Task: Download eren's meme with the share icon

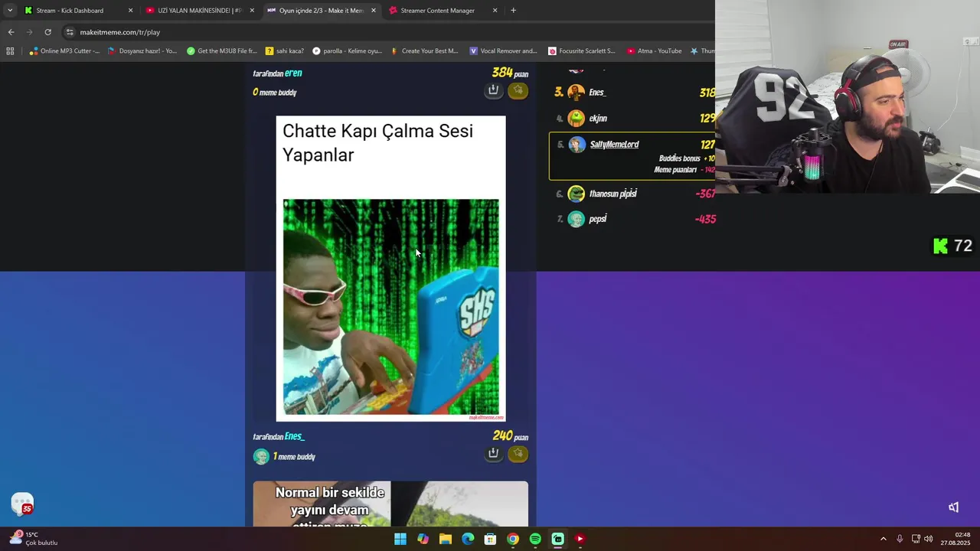Action: click(493, 90)
